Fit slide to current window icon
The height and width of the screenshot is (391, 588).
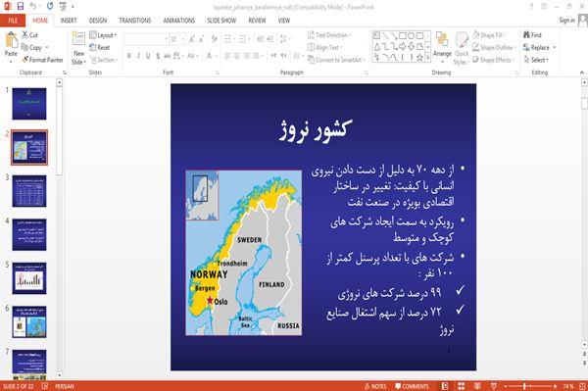[x=582, y=386]
